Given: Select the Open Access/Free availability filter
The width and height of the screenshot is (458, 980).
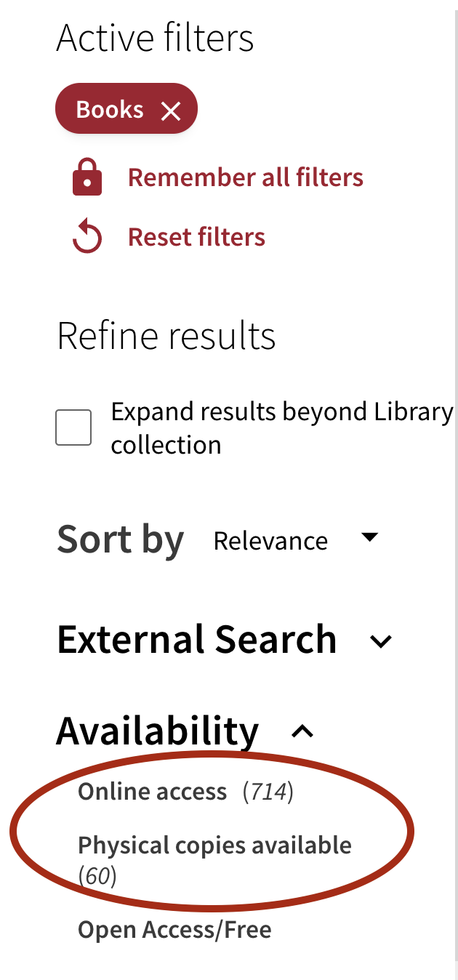Looking at the screenshot, I should (174, 930).
